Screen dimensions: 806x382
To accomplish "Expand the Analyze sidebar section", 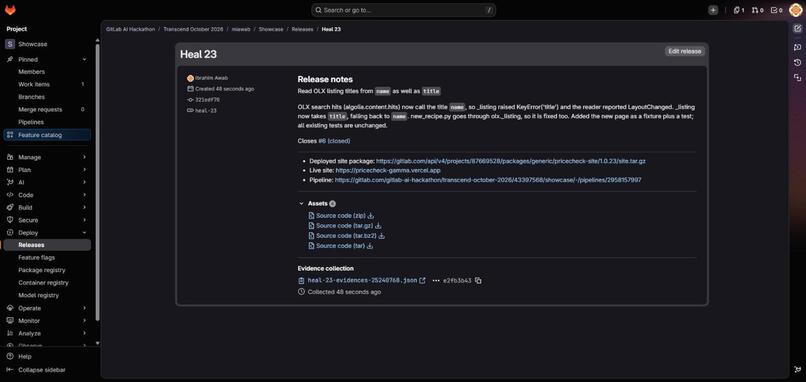I will tap(84, 333).
